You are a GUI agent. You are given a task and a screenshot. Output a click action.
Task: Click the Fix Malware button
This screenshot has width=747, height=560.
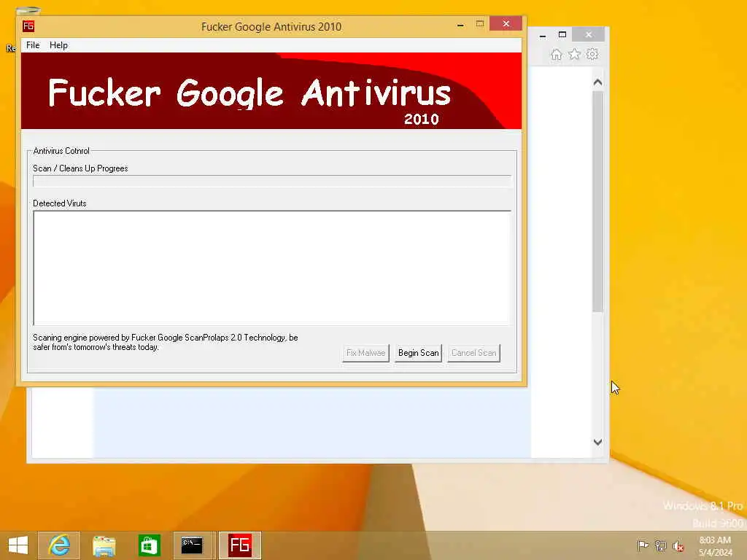365,353
